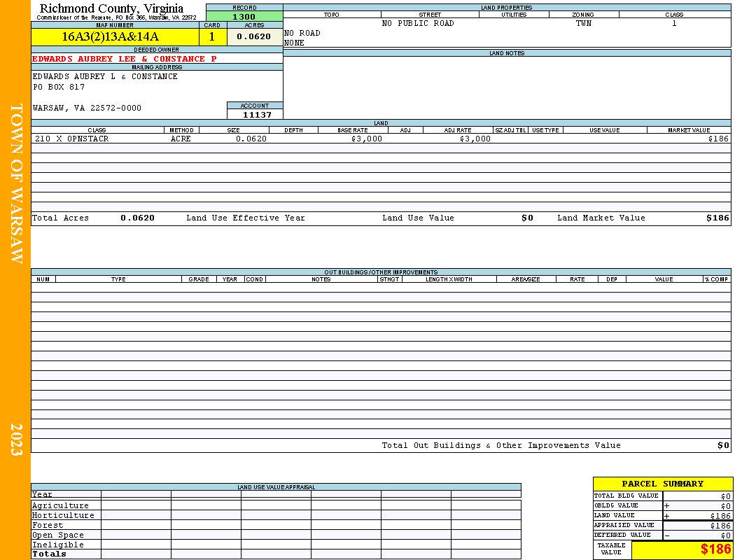
Task: Click LAND VALUE amount in parcel summary
Action: point(720,516)
